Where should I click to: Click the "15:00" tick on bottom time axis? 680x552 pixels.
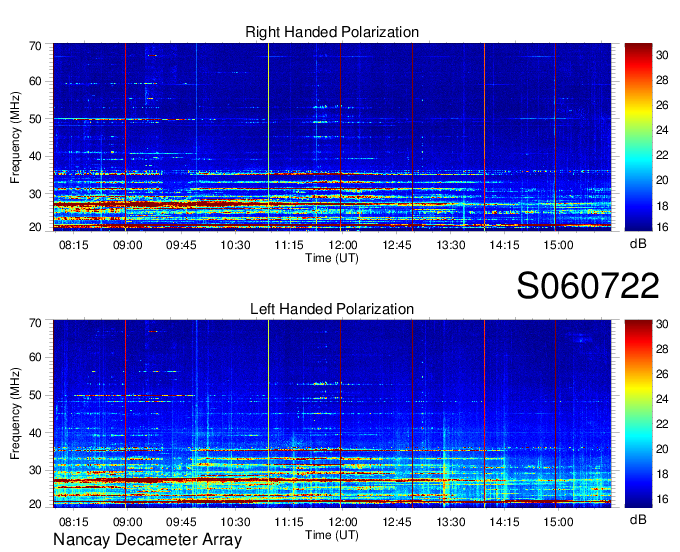pos(559,522)
